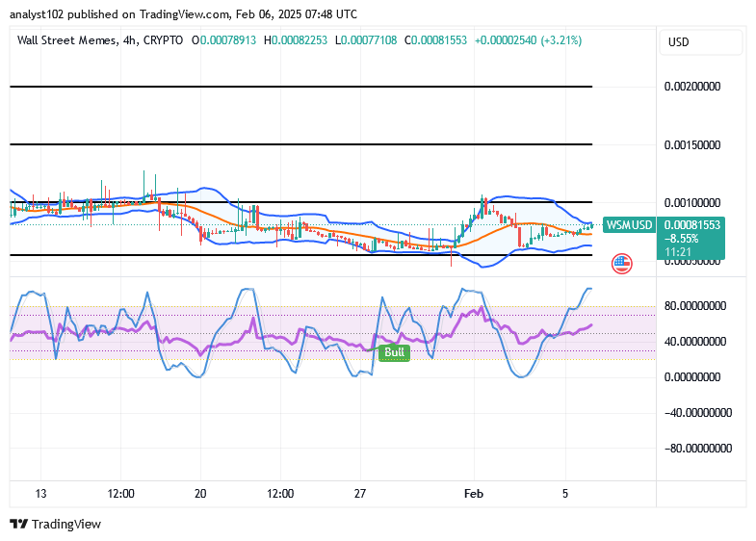Click the open value O0.00078913
Screen dimensions: 756x541
point(224,40)
